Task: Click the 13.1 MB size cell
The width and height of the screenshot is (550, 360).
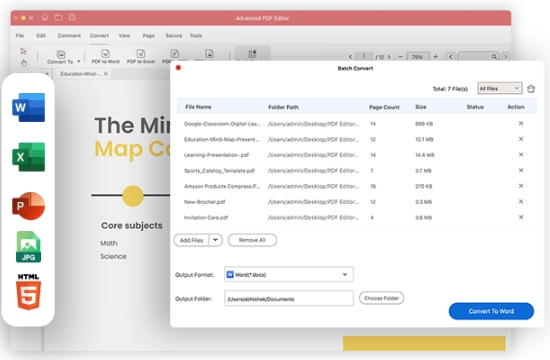Action: pyautogui.click(x=424, y=139)
